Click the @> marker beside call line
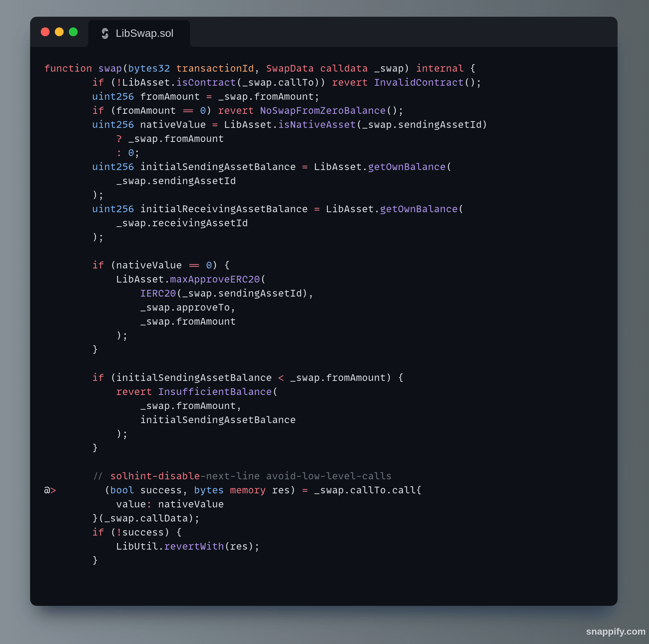 (x=50, y=490)
